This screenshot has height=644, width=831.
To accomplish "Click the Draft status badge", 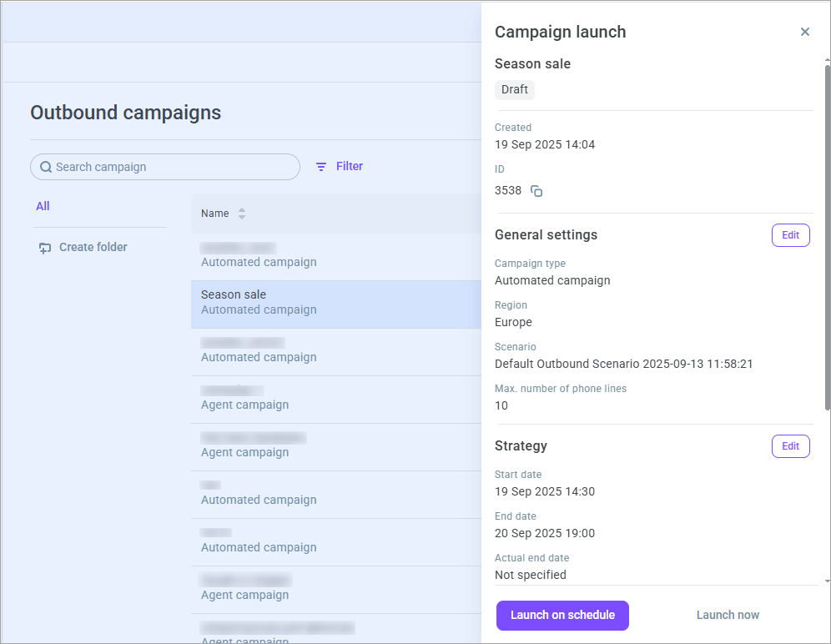I will [515, 89].
